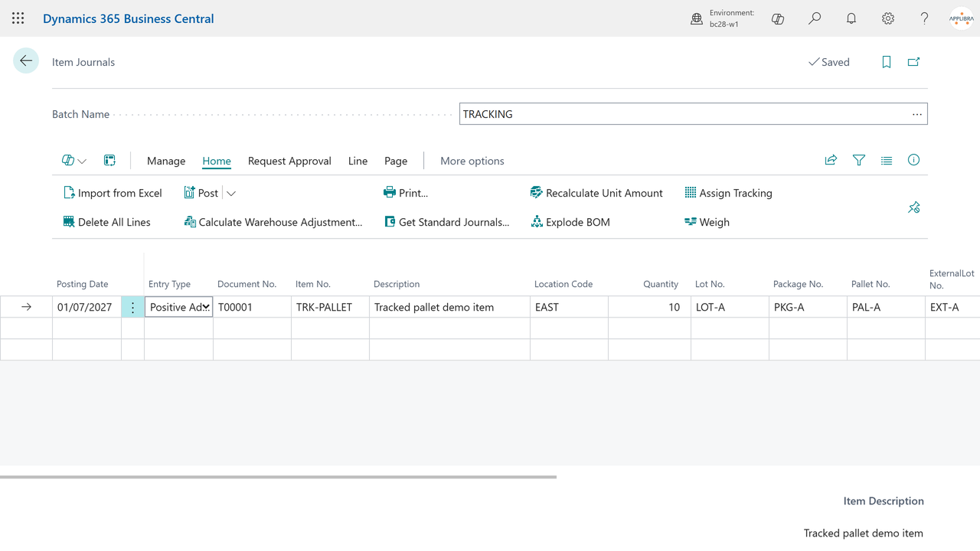Toggle the filter pane
Screen dimensions: 980x551
point(859,160)
